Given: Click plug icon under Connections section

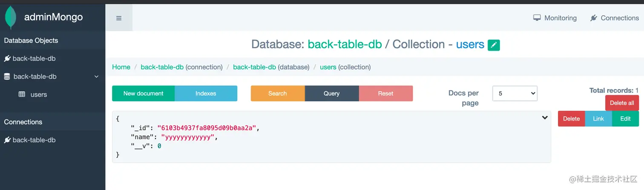Looking at the screenshot, I should 7,140.
